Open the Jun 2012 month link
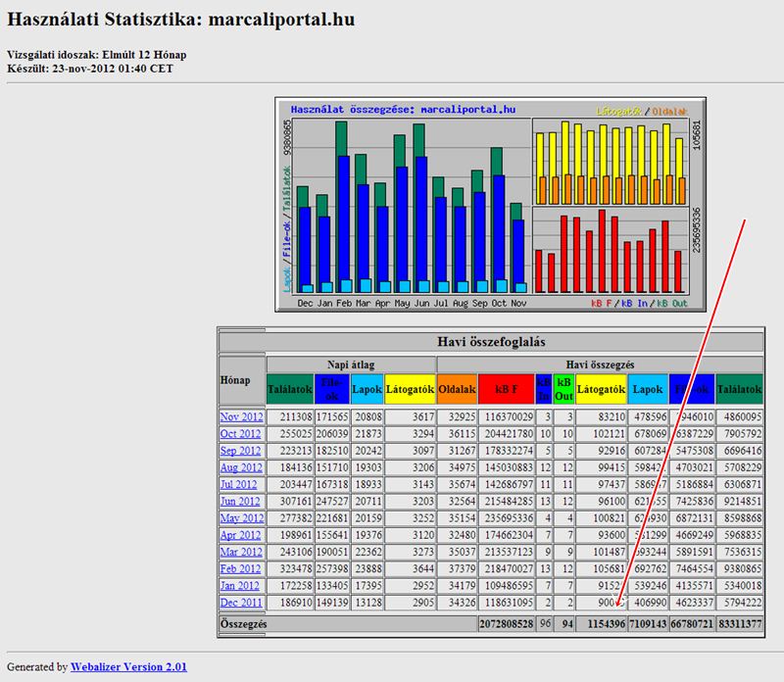This screenshot has height=682, width=784. [x=240, y=501]
